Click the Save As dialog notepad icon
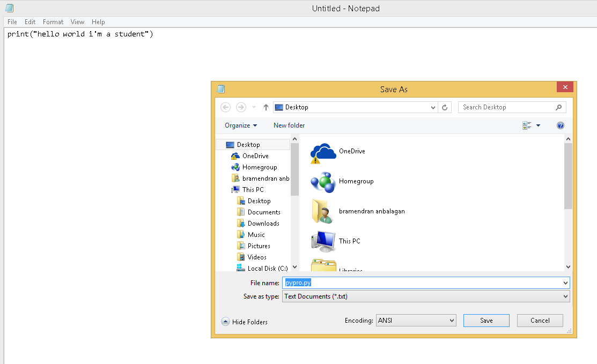Viewport: 597px width, 364px height. [x=221, y=89]
